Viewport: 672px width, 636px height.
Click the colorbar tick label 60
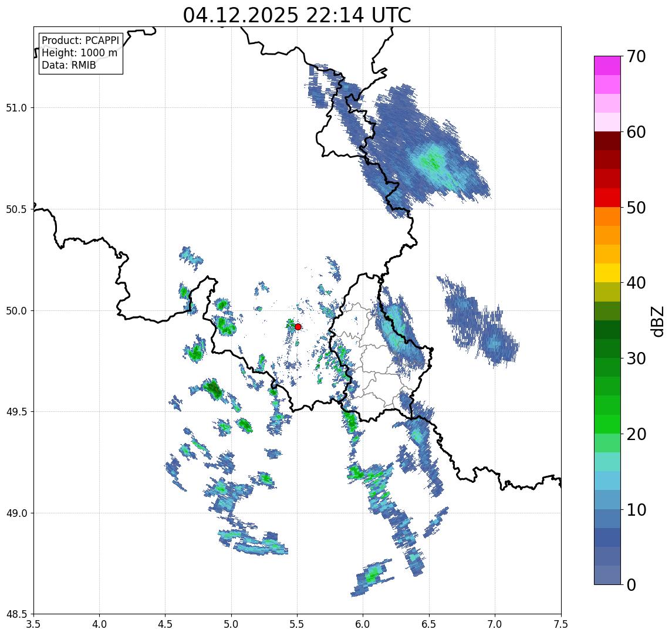pyautogui.click(x=636, y=133)
